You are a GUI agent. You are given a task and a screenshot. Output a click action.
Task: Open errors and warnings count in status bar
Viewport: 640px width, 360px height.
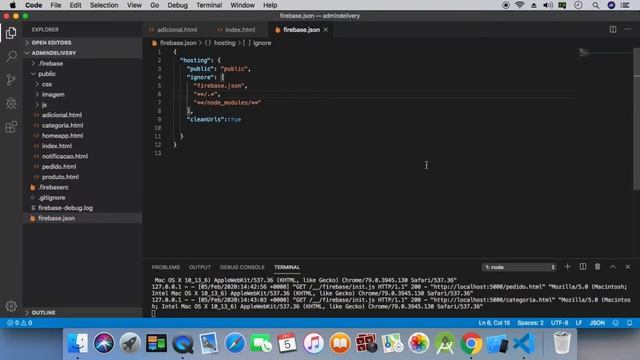click(x=19, y=323)
